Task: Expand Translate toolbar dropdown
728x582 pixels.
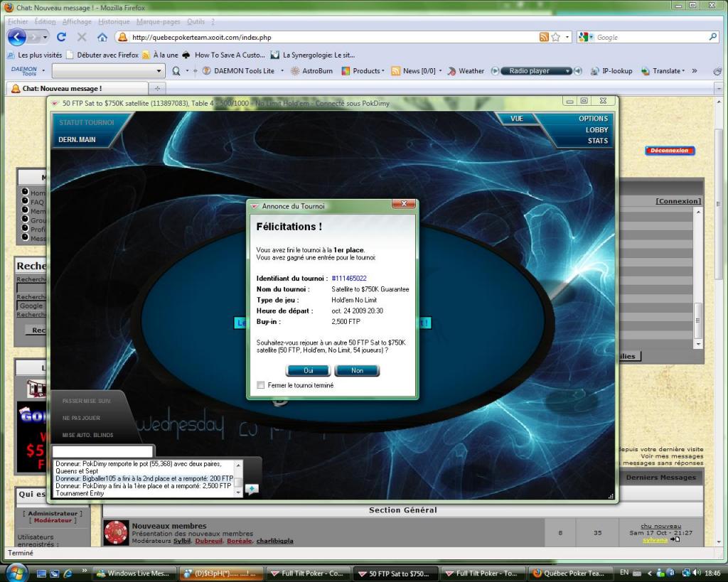Action: [x=683, y=71]
